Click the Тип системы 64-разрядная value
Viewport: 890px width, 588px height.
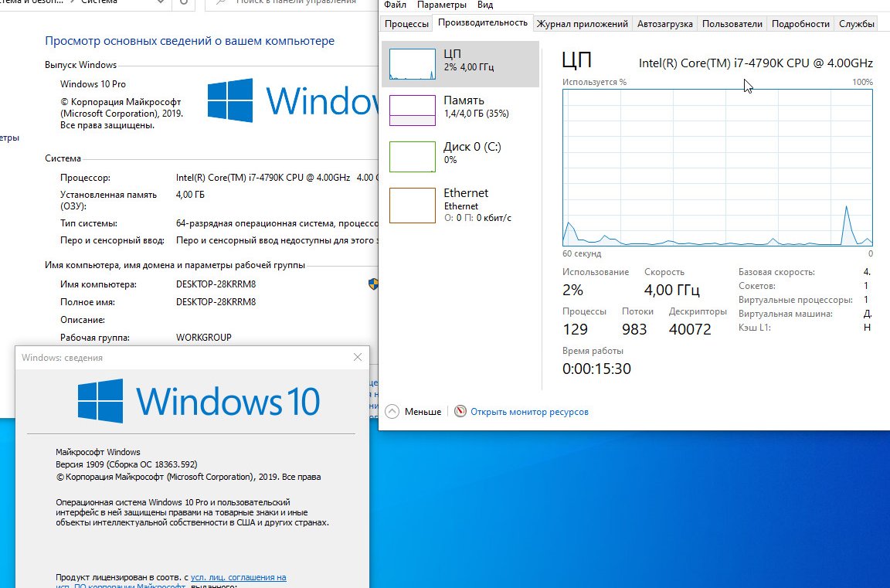coord(277,223)
